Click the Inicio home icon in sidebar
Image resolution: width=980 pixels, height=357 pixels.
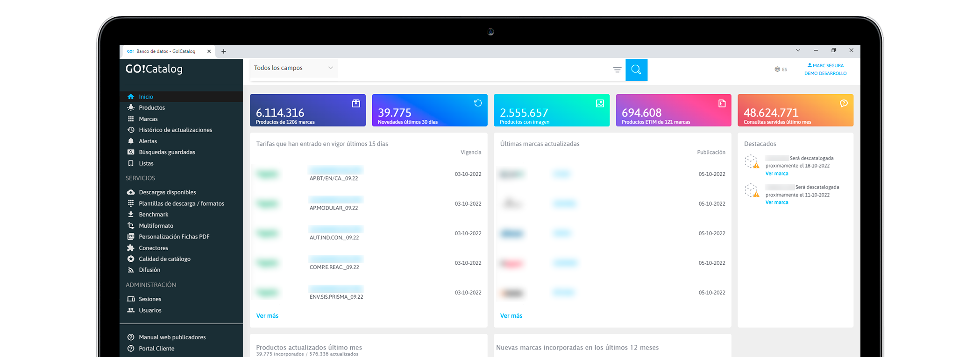(131, 97)
